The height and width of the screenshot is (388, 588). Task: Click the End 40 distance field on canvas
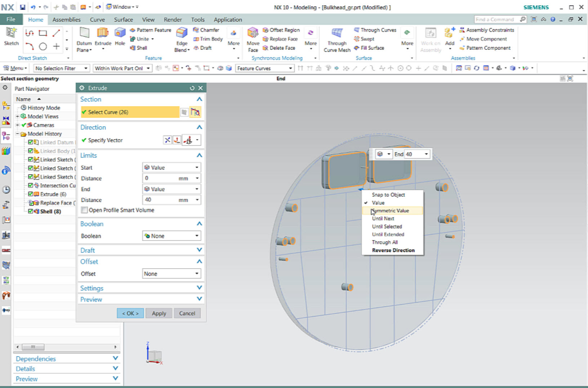(414, 154)
